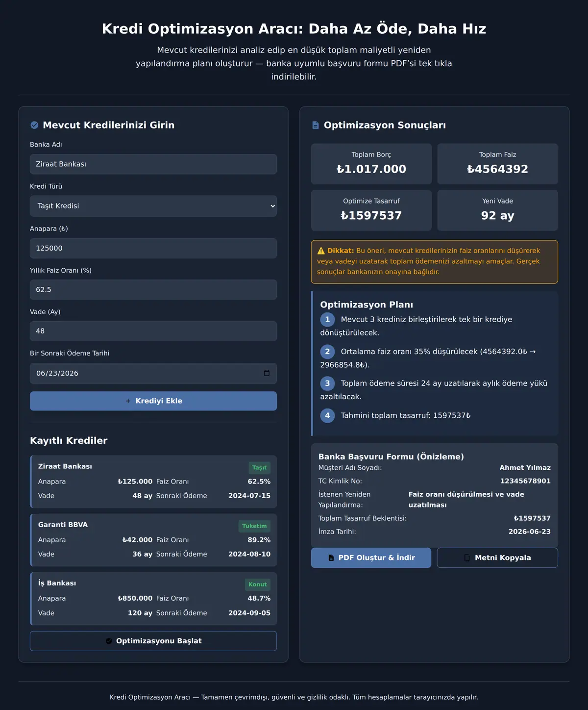Image resolution: width=588 pixels, height=710 pixels.
Task: Open the calendar picker icon in date field
Action: [267, 373]
